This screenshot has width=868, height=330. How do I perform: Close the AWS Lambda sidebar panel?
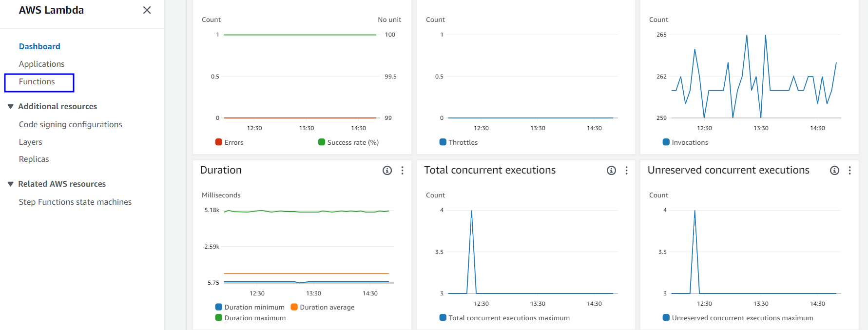point(147,10)
